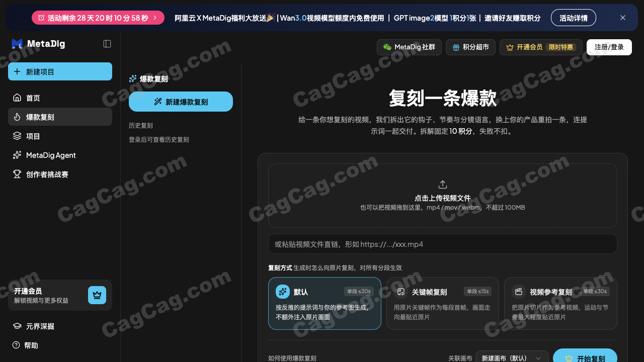Click the question mark icon beside 帮助

16,345
